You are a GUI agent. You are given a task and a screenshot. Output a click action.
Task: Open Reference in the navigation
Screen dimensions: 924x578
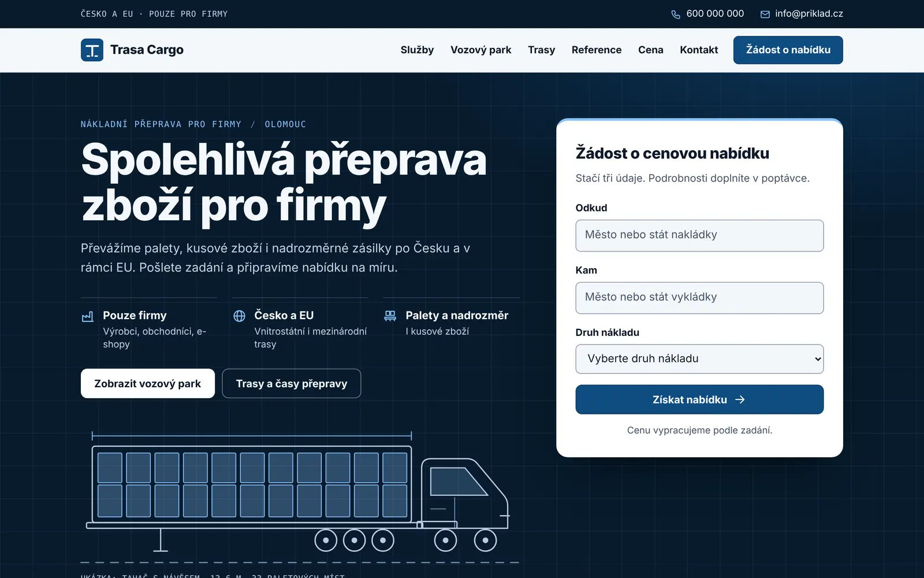click(x=597, y=50)
